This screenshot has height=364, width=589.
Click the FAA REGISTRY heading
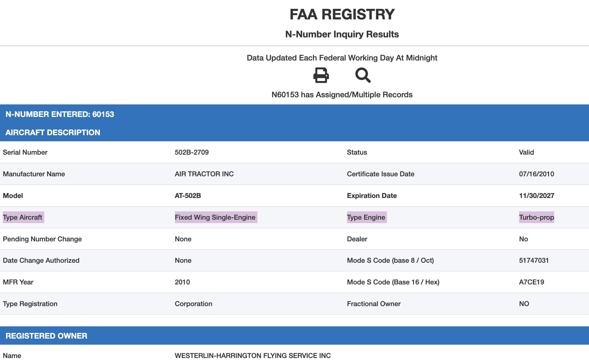point(342,14)
